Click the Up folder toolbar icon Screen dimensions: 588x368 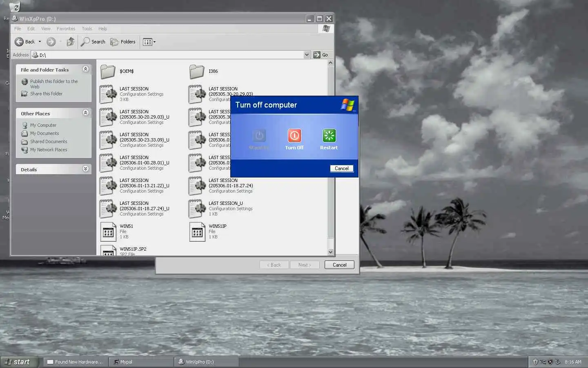tap(71, 42)
